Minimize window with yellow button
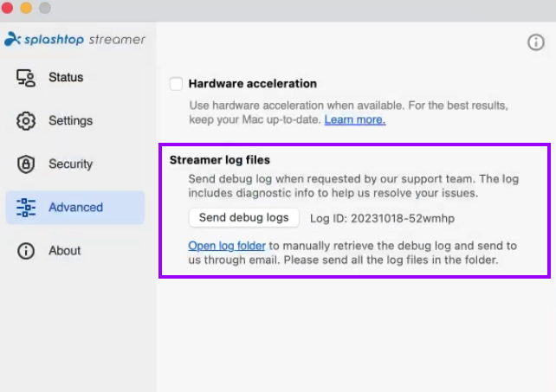Image resolution: width=556 pixels, height=392 pixels. click(26, 8)
